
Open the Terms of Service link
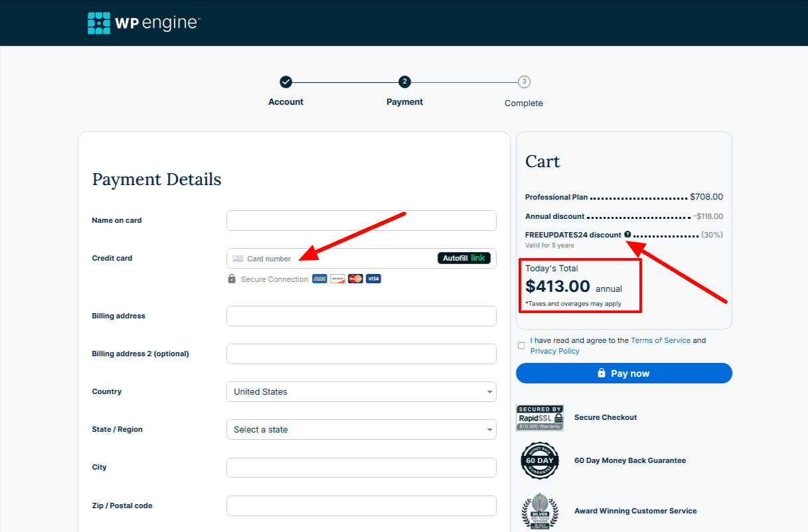pos(661,340)
